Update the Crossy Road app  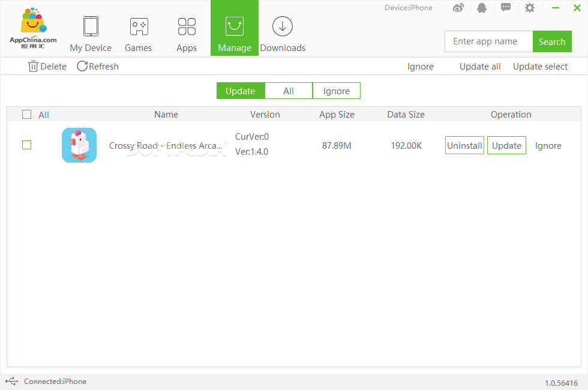tap(506, 145)
